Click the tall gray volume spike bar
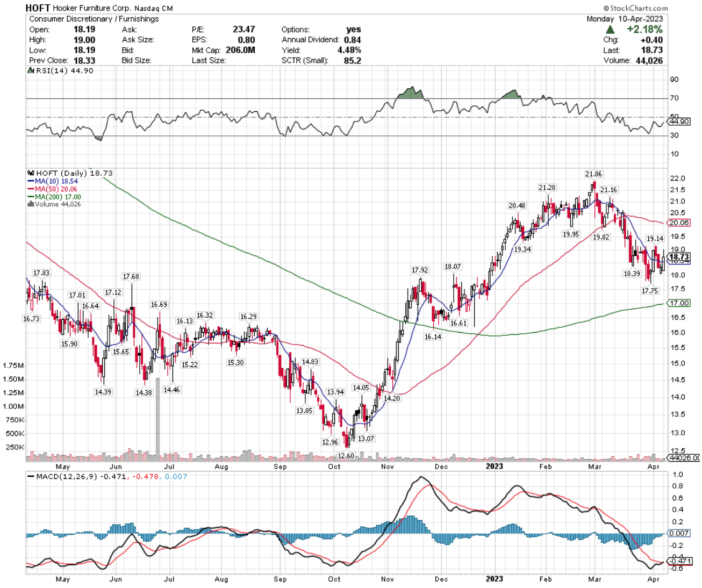702x588 pixels. coord(157,420)
